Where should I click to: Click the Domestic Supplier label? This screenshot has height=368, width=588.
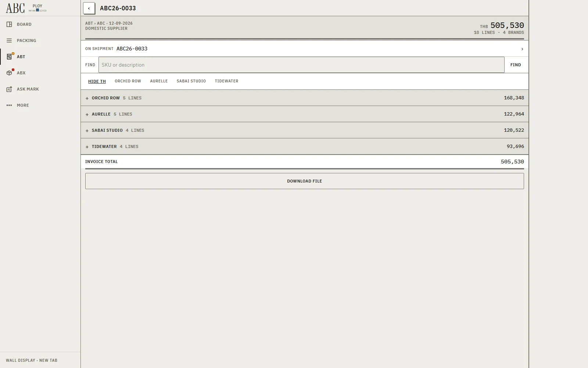pos(106,28)
